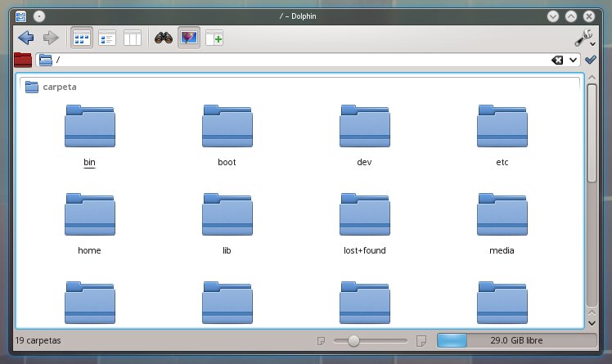Clear the location bar text

[x=557, y=60]
